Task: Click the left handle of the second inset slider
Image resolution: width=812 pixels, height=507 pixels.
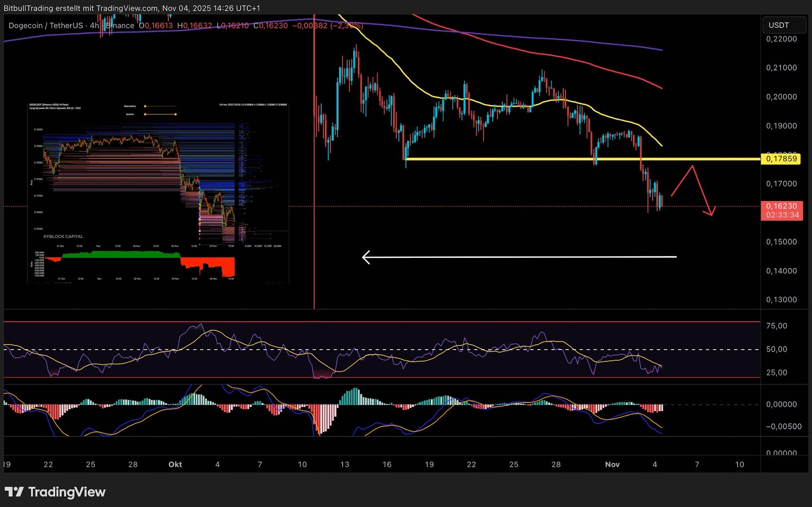Action: (x=145, y=114)
